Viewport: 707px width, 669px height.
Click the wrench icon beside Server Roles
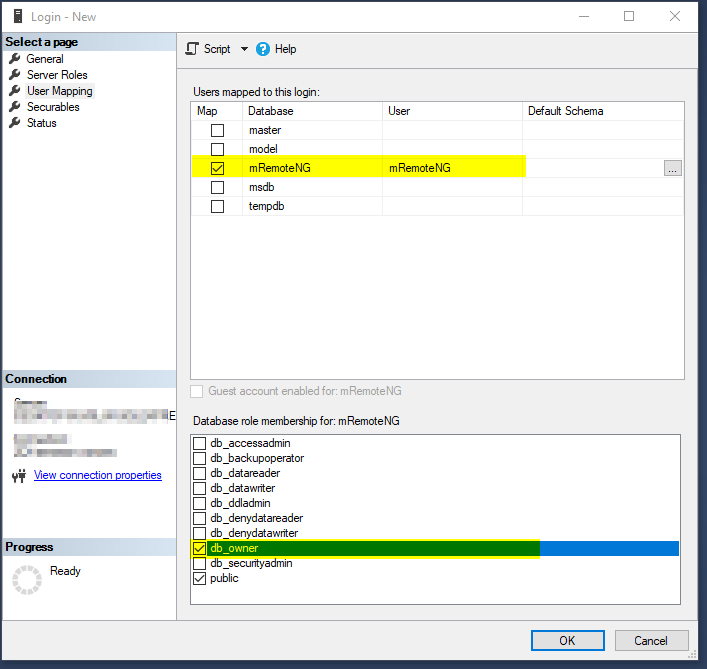tap(15, 74)
